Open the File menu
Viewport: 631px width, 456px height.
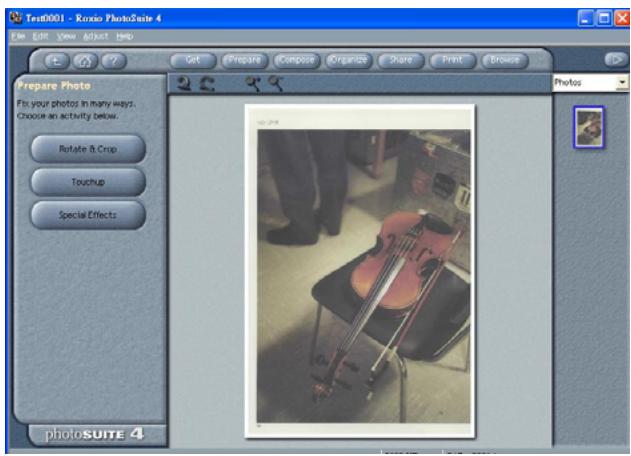click(x=16, y=36)
